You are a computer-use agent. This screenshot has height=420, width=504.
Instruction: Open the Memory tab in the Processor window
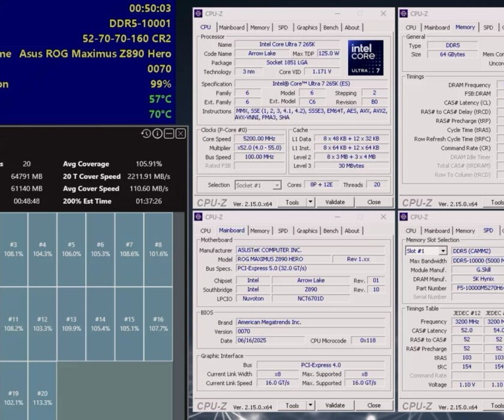(260, 28)
